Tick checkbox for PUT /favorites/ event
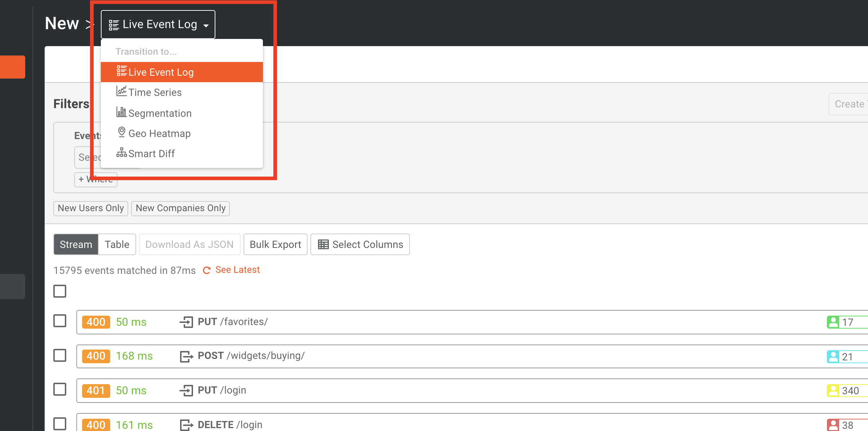The height and width of the screenshot is (431, 868). pos(60,321)
